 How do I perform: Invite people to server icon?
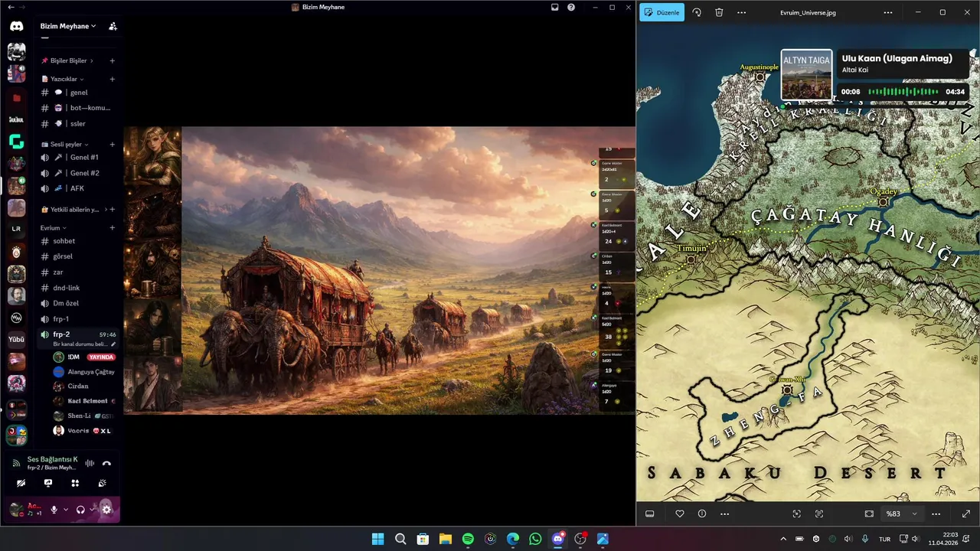click(113, 26)
